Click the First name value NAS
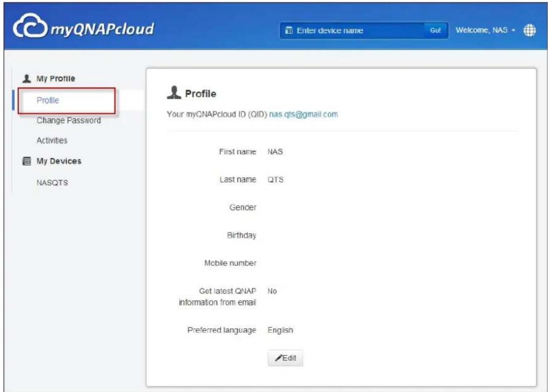548x392 pixels. (275, 151)
